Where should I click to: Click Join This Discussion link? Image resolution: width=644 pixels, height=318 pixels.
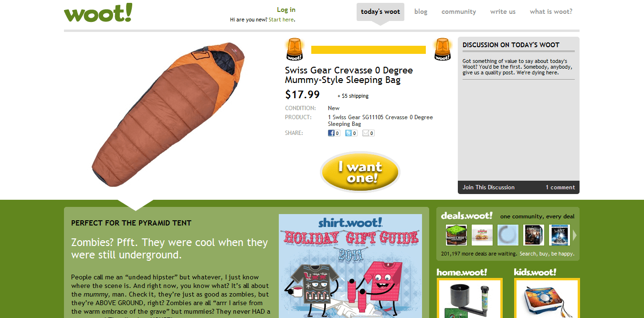pos(488,187)
